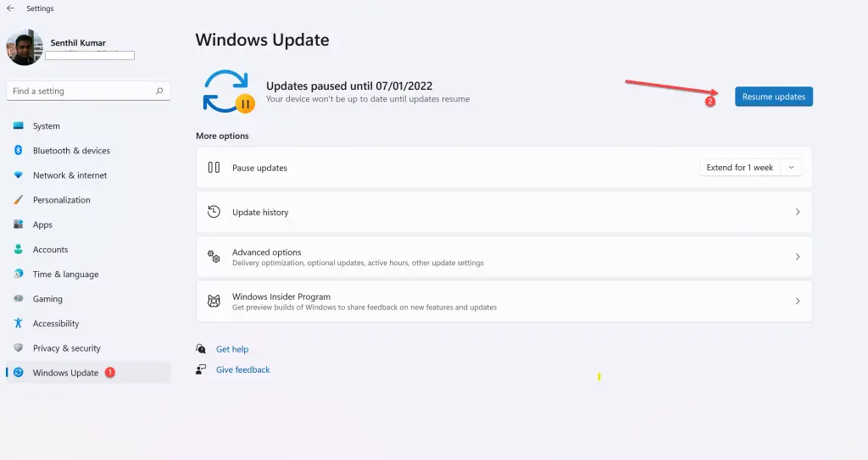
Task: Open Accessibility settings
Action: tap(88, 324)
